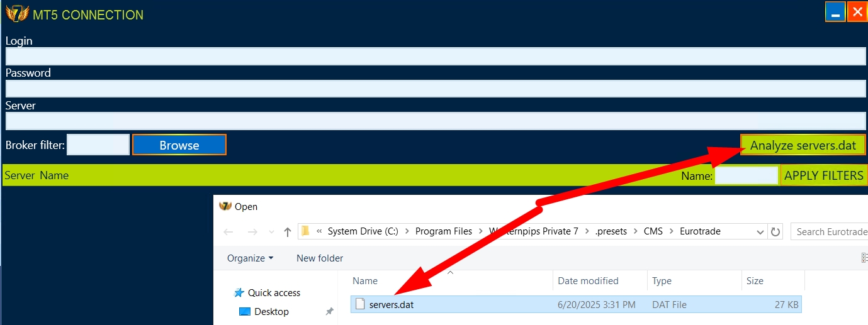
Task: Click the pin icon next to Desktop
Action: (329, 311)
